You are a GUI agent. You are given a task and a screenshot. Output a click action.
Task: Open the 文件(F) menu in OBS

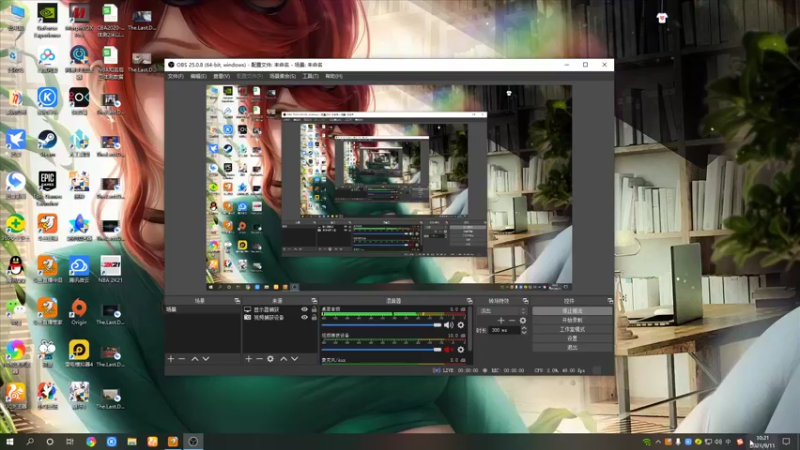click(176, 76)
